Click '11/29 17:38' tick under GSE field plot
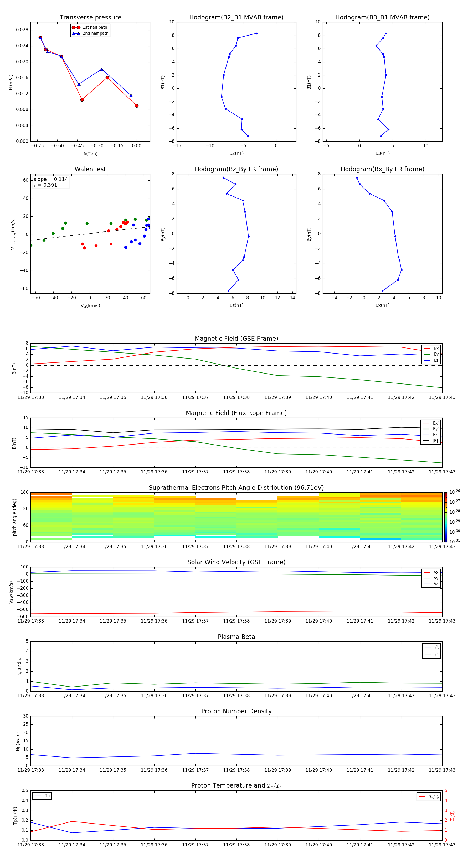Image resolution: width=473 pixels, height=868 pixels. [236, 397]
